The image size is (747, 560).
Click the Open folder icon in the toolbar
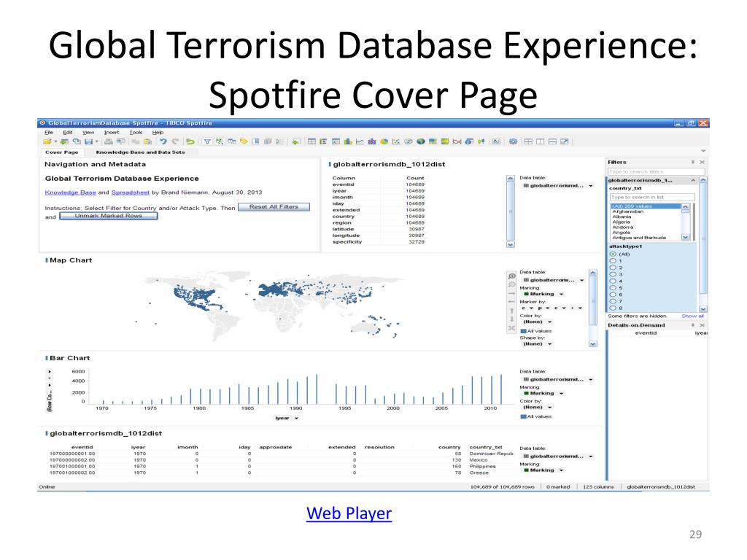[x=47, y=141]
